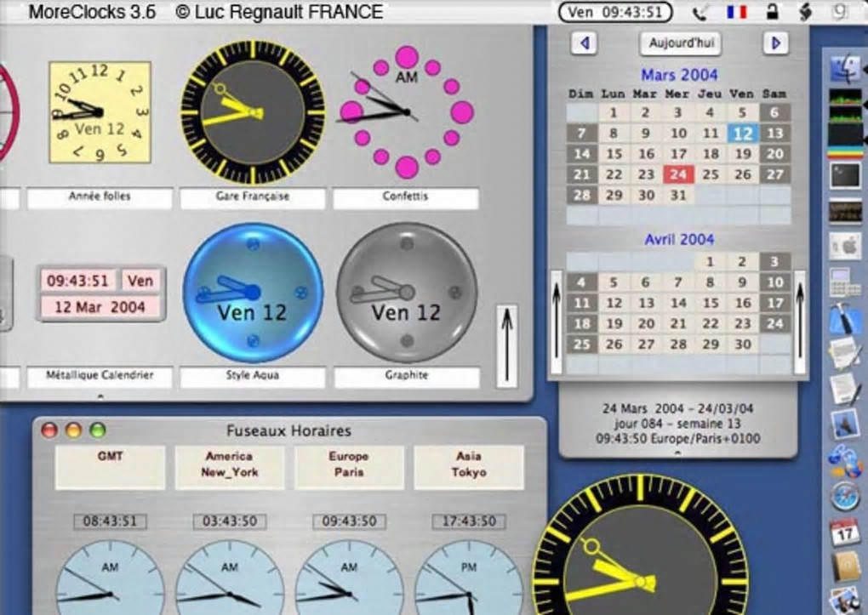
Task: Click the GMT analog clock face
Action: coord(110,578)
